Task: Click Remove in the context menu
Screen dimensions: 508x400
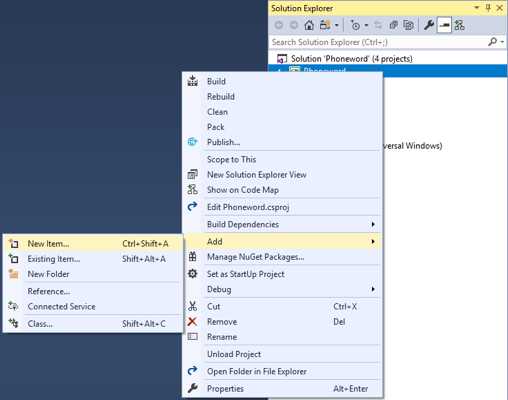Action: click(x=282, y=322)
